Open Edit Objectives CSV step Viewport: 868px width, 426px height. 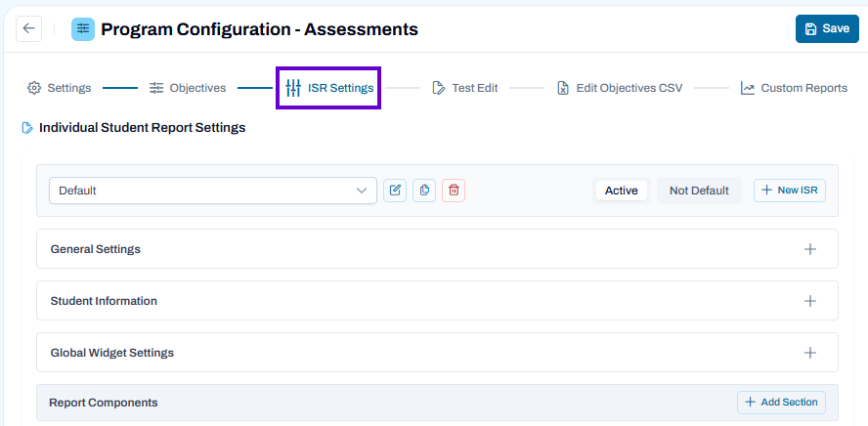620,88
